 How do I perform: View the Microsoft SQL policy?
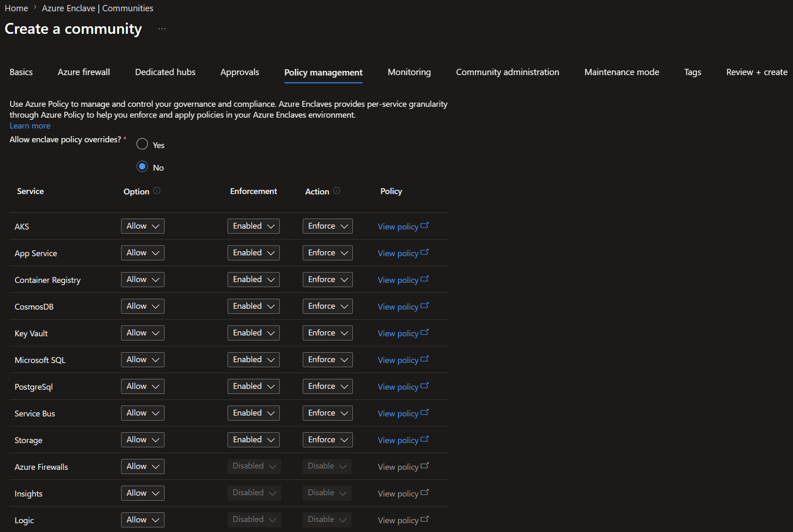pyautogui.click(x=403, y=360)
